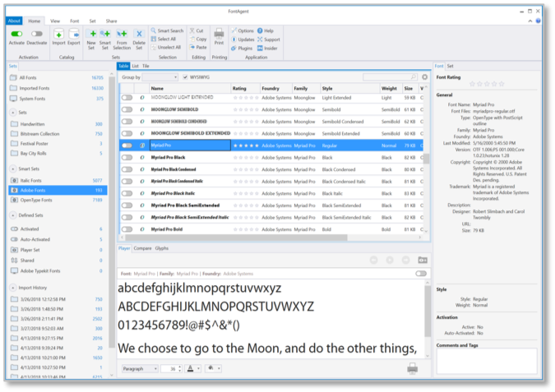This screenshot has width=555, height=392.
Task: Toggle activation switch for Myriad Pro Black
Action: coord(127,158)
